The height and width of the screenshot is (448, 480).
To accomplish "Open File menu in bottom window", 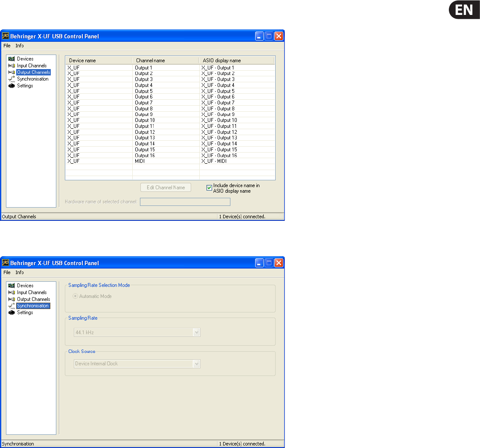I will tap(7, 272).
